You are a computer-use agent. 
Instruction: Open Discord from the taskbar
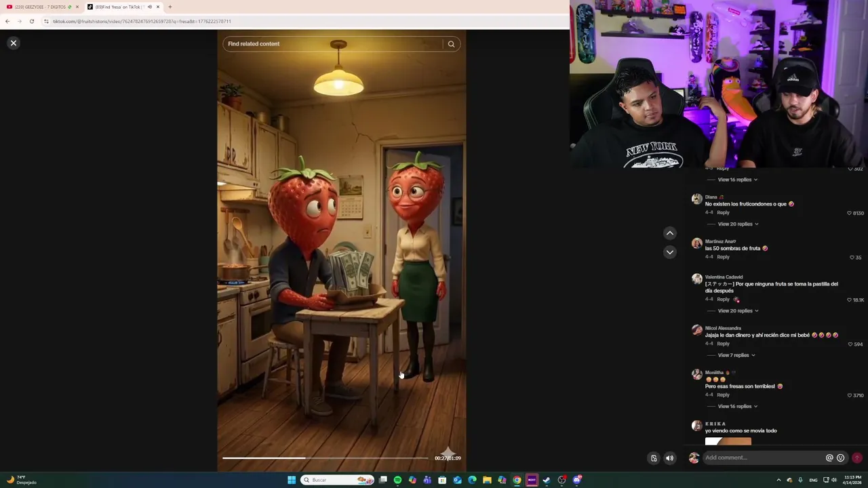tap(576, 480)
